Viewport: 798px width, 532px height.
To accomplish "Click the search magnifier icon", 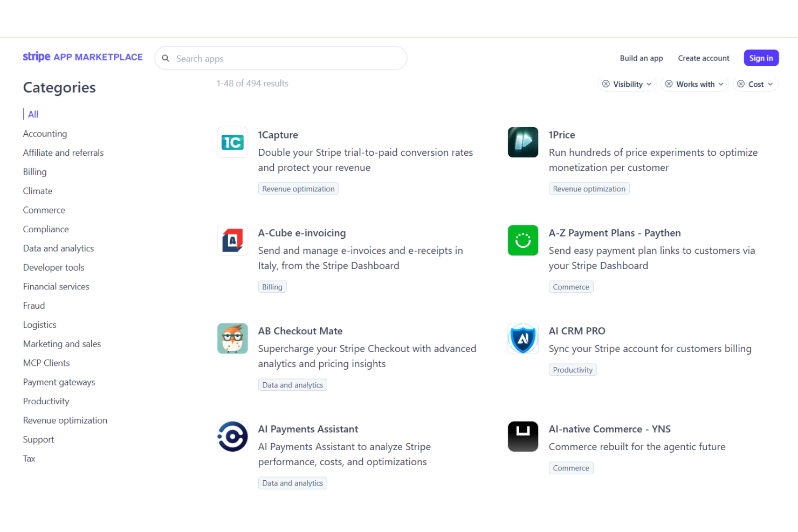I will point(166,58).
